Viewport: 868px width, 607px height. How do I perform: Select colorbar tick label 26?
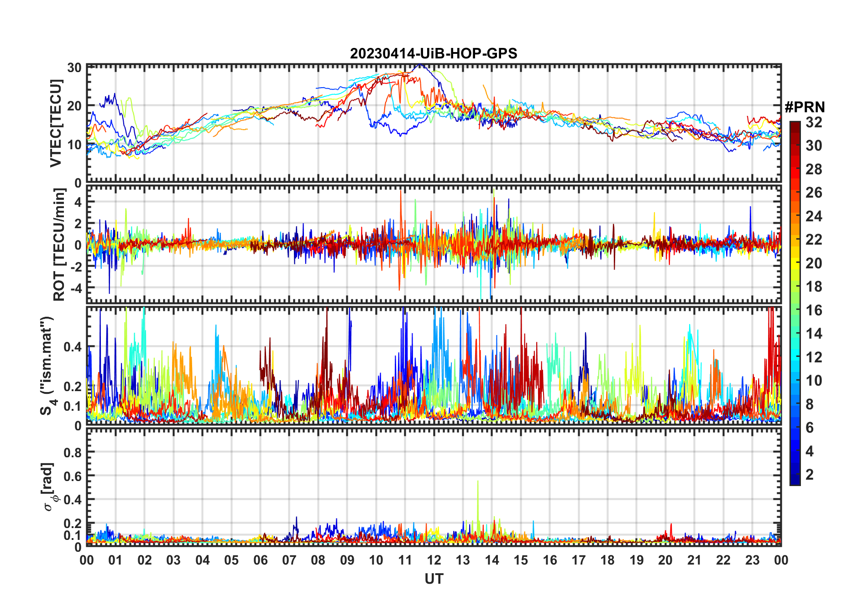(x=814, y=193)
